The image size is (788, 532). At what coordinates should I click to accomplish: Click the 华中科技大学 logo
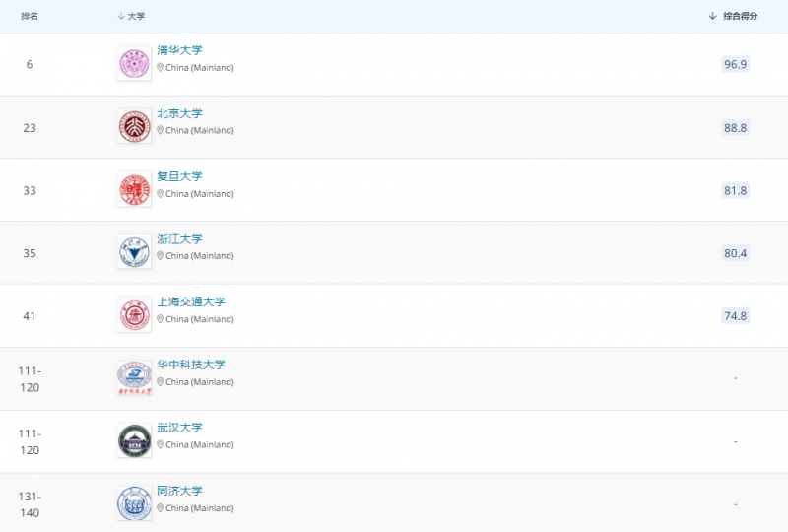tap(134, 378)
